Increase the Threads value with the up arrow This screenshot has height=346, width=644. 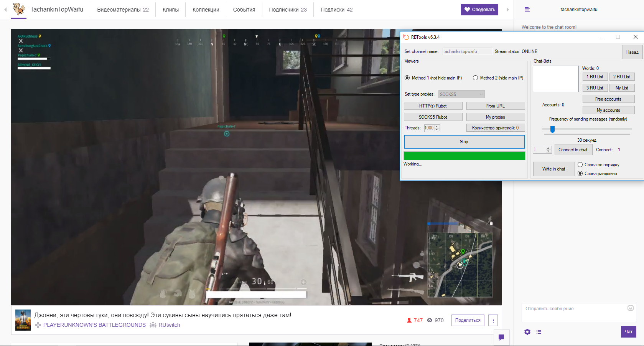[437, 126]
